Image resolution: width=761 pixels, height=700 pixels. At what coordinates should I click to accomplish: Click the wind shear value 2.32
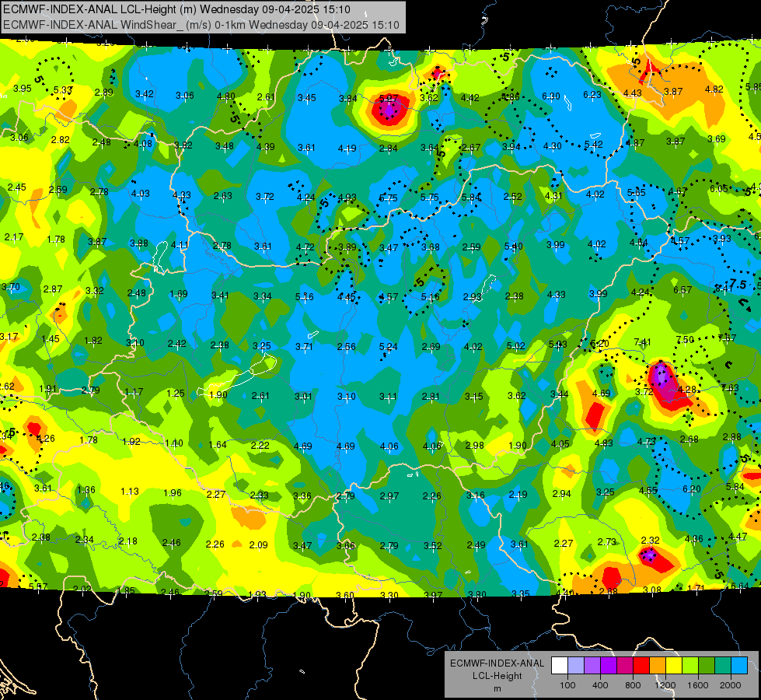coord(651,541)
